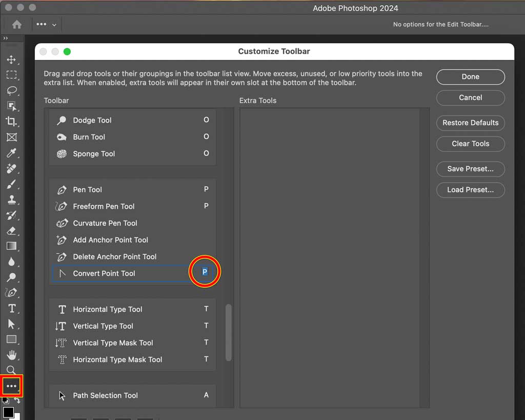525x420 pixels.
Task: Collapse the tools panel using the double-arrow chevron
Action: (6, 37)
